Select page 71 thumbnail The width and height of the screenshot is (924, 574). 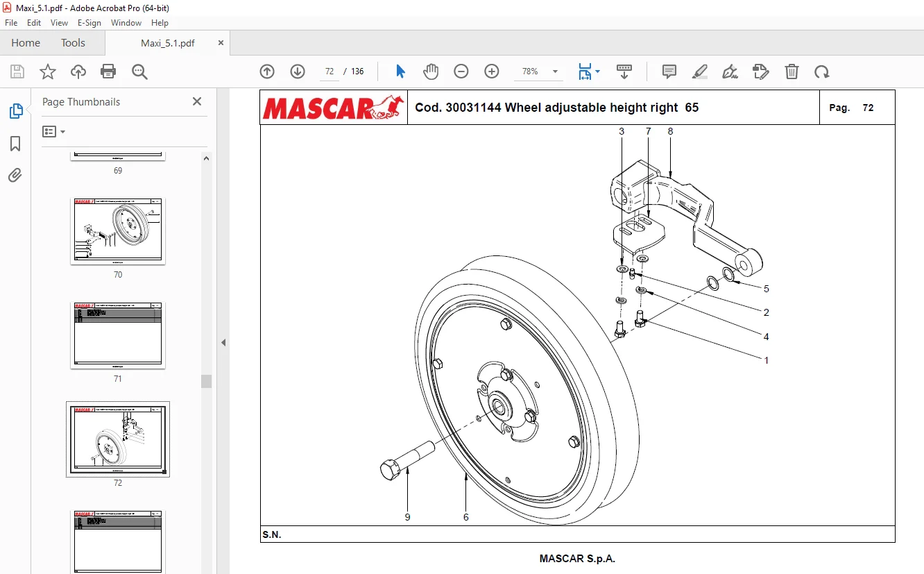118,335
